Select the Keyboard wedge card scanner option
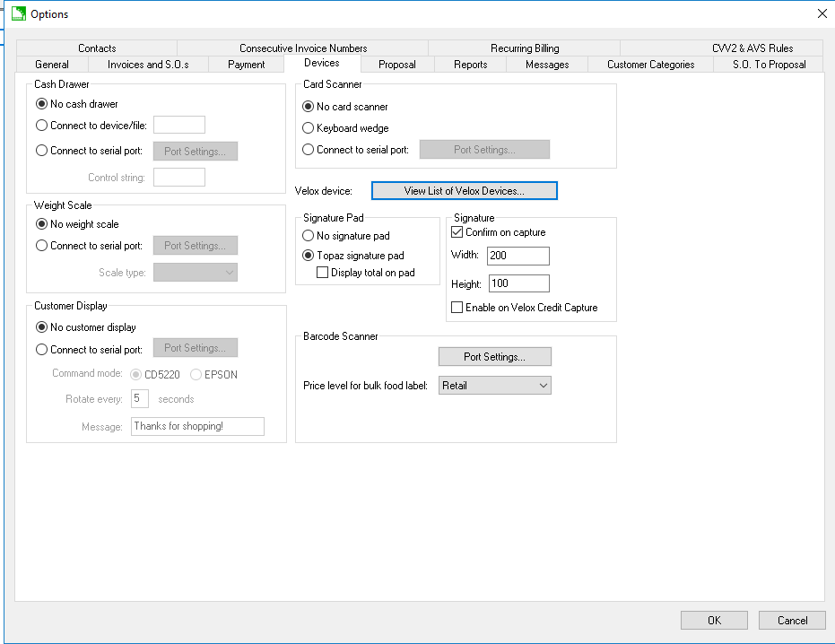 pyautogui.click(x=309, y=128)
